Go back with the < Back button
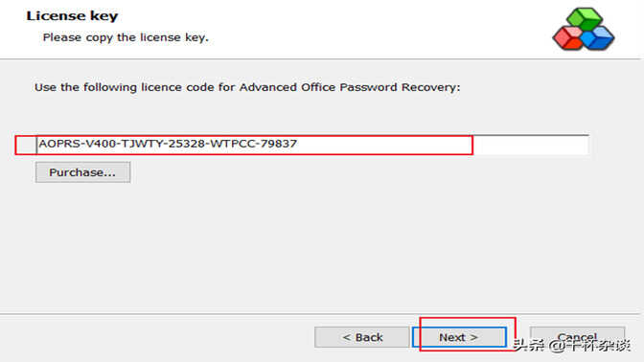 [x=362, y=337]
